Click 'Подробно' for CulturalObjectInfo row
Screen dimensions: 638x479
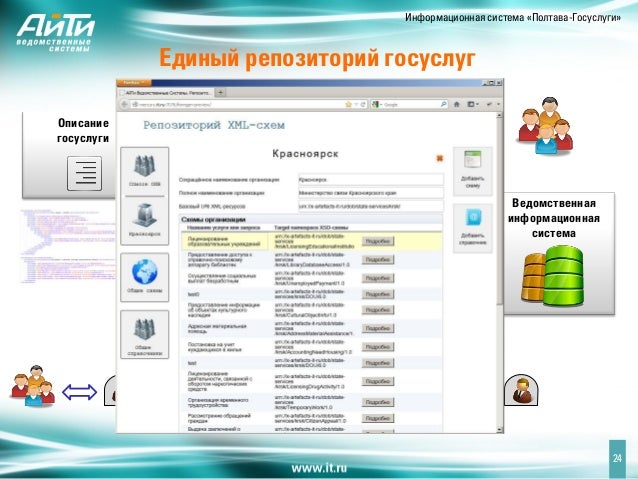(378, 310)
